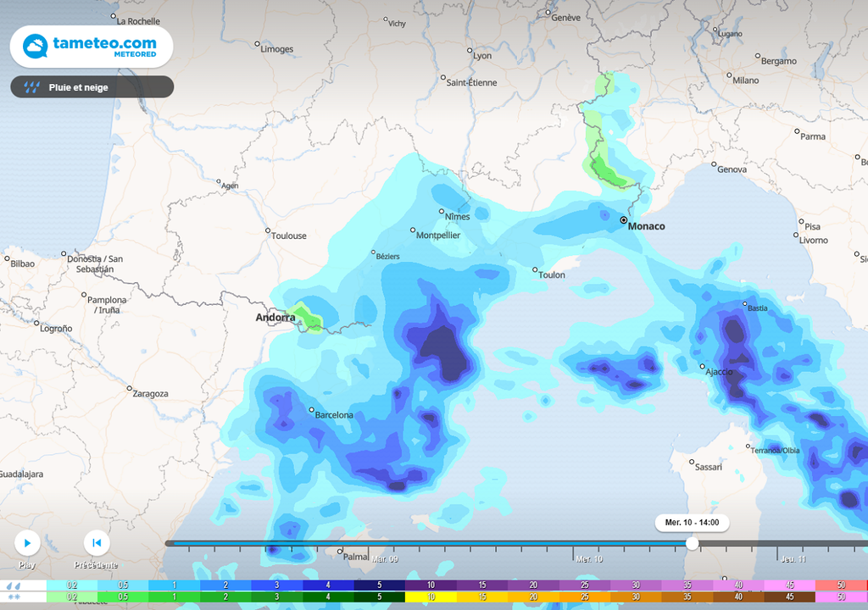Click the timeline slider handle
This screenshot has width=868, height=610.
tap(693, 544)
